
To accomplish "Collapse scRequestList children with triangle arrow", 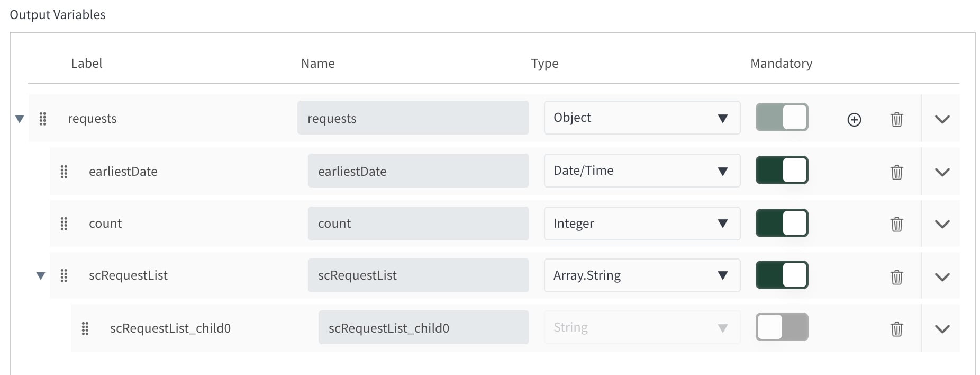I will click(x=41, y=275).
